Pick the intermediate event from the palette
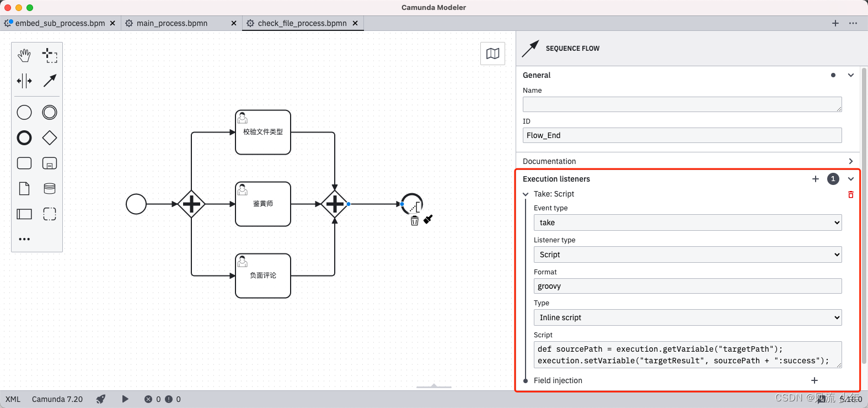Image resolution: width=868 pixels, height=408 pixels. [x=50, y=113]
